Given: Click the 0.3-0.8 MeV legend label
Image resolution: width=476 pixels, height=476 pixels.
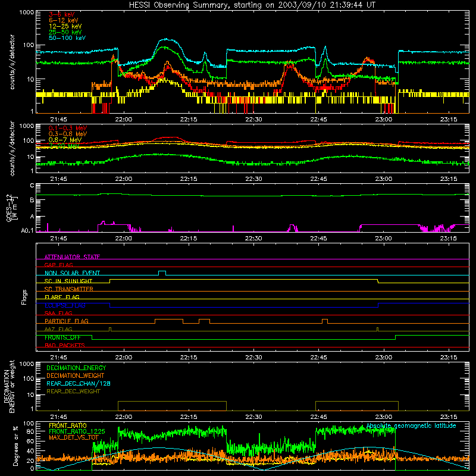Looking at the screenshot, I should pyautogui.click(x=68, y=134).
